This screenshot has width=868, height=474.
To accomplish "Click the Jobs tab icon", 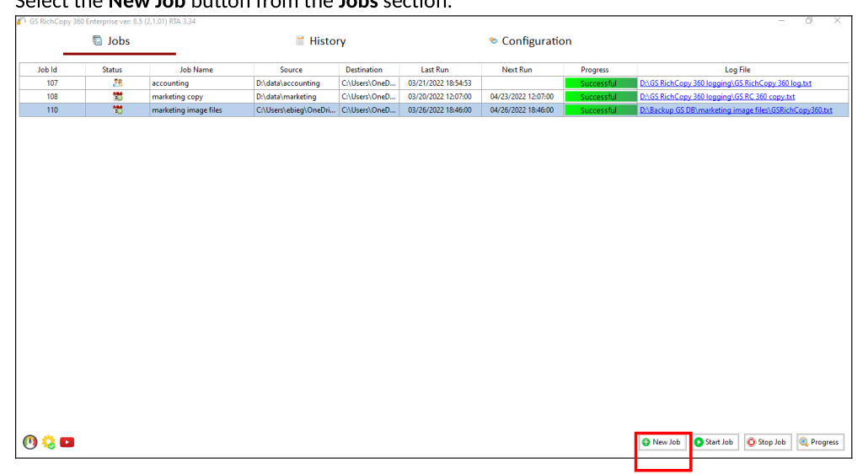I will pos(98,40).
